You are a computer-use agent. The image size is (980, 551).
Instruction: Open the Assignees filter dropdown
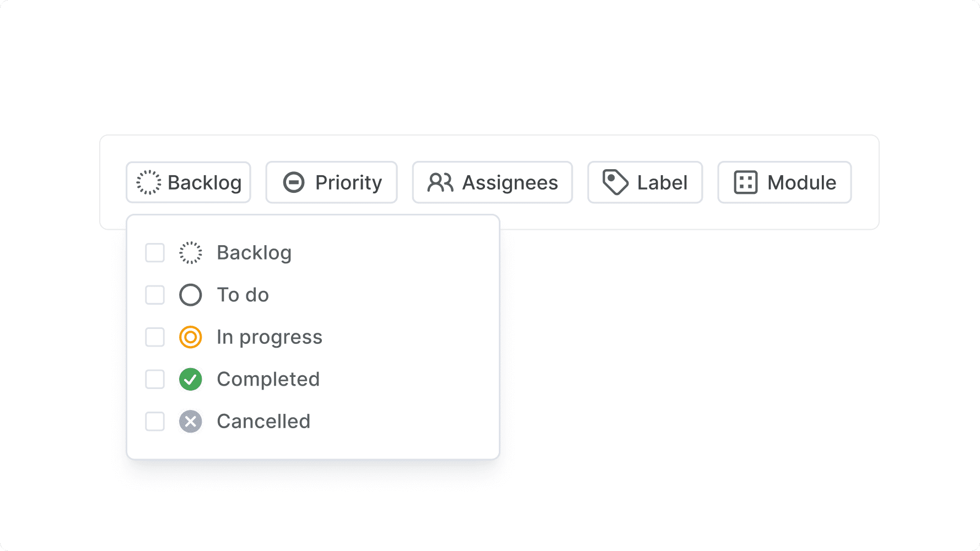492,182
